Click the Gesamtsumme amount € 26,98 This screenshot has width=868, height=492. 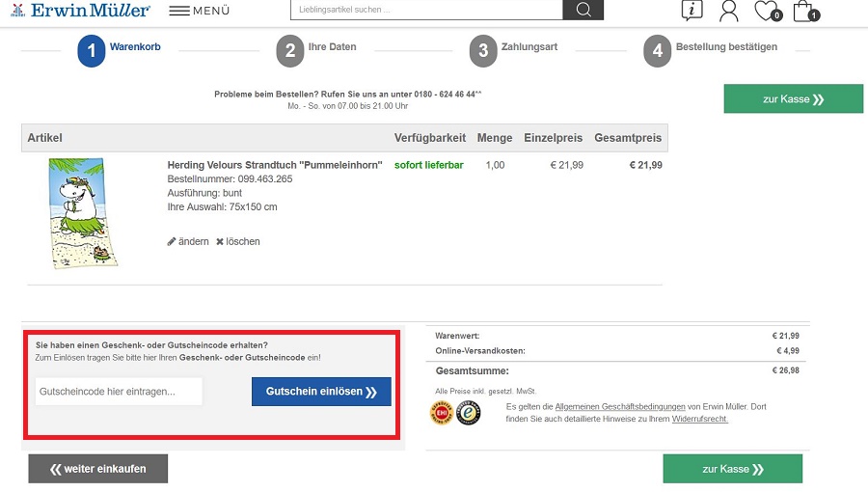pyautogui.click(x=785, y=370)
